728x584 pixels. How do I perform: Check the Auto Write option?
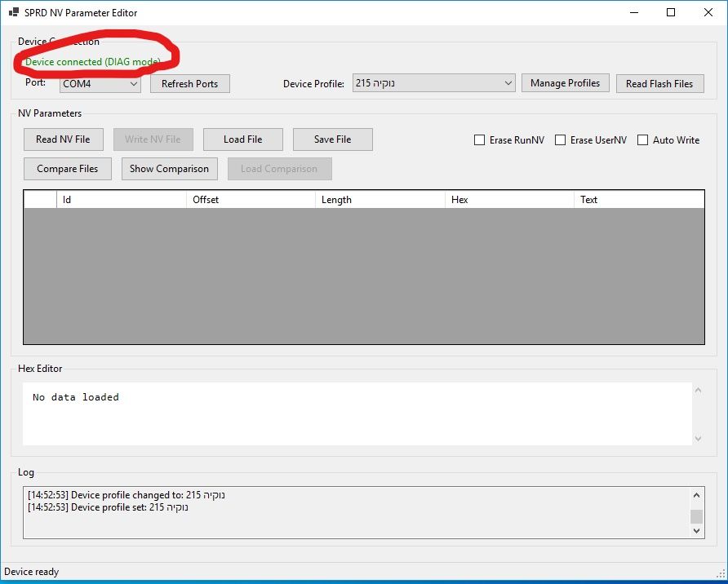[x=643, y=140]
